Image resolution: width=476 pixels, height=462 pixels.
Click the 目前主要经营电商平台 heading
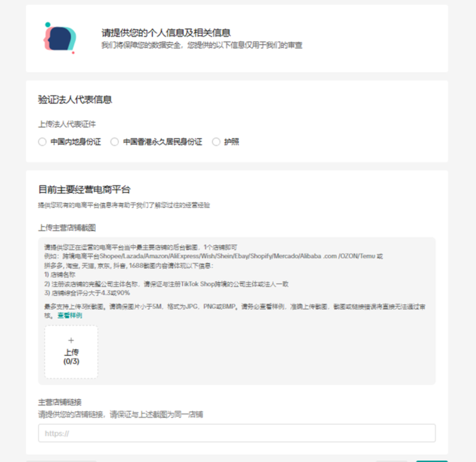(x=84, y=190)
